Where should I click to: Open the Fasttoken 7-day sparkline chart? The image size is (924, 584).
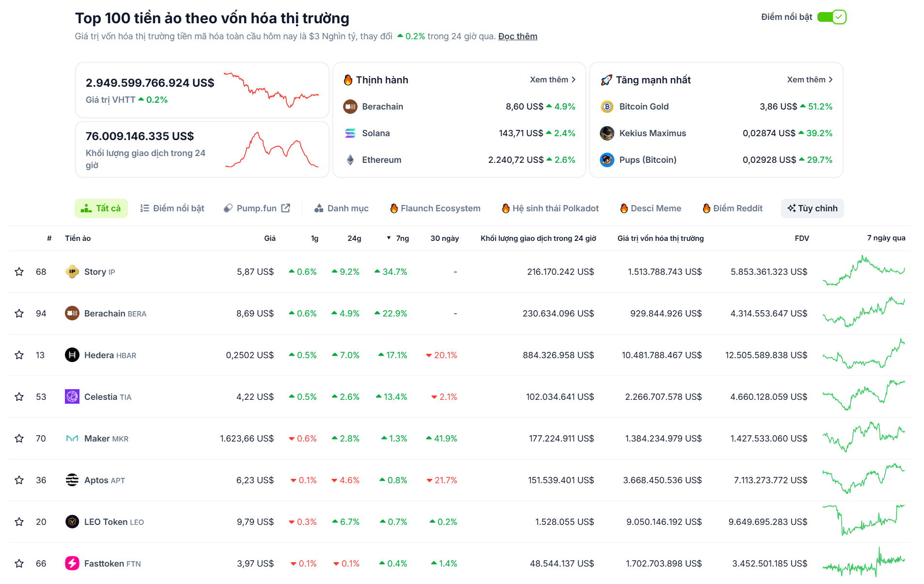coord(863,562)
